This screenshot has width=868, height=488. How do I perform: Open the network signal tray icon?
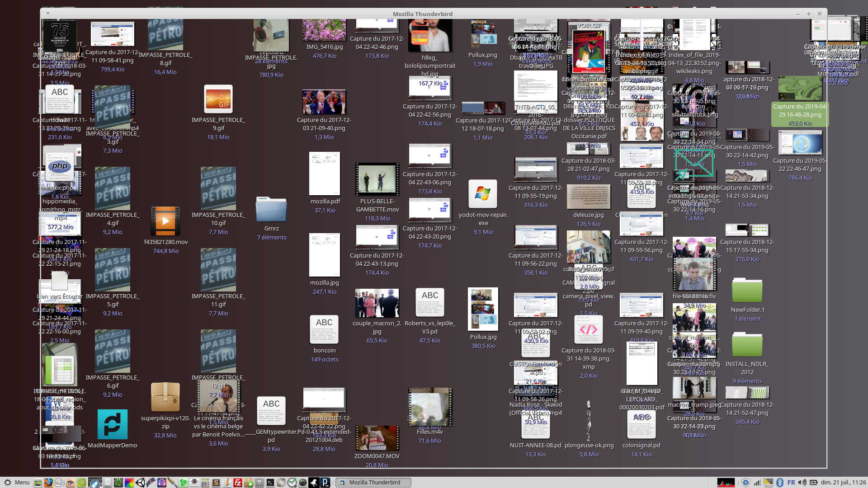(x=757, y=483)
